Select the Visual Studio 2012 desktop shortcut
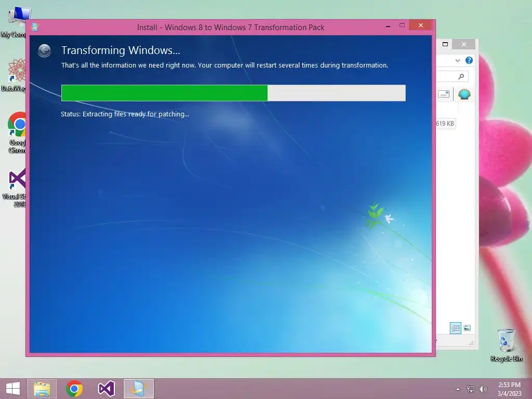The width and height of the screenshot is (532, 399). (14, 187)
